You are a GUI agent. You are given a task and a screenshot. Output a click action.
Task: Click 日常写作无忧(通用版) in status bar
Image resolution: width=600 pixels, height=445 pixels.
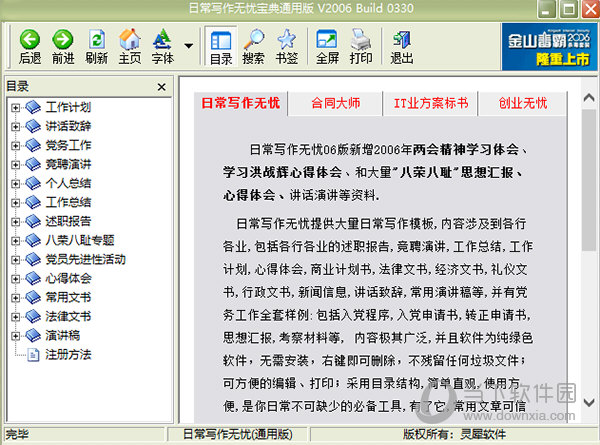(238, 435)
